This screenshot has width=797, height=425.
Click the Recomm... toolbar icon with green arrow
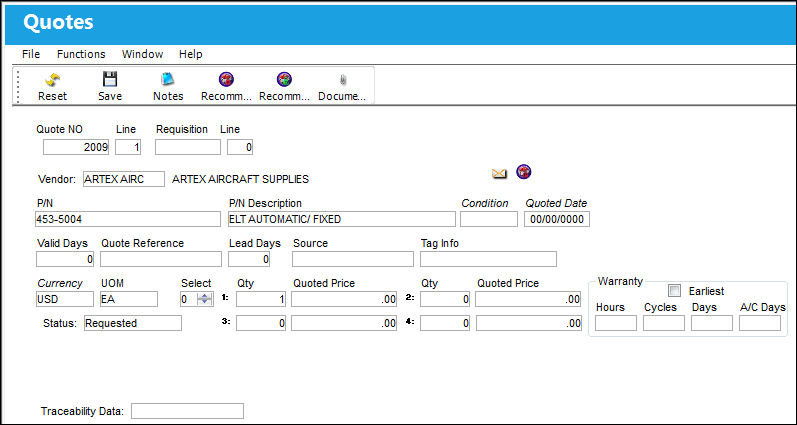click(x=284, y=79)
